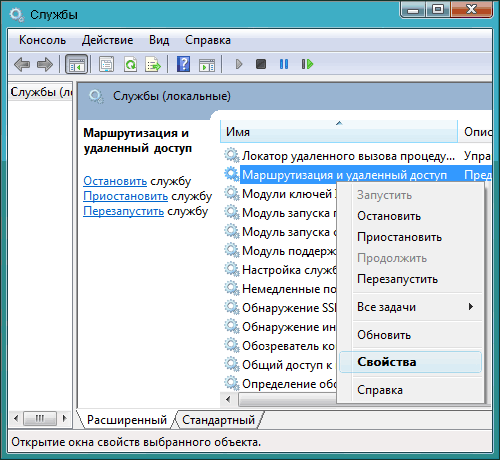
Task: Sort by the Имя column header
Action: [x=339, y=132]
